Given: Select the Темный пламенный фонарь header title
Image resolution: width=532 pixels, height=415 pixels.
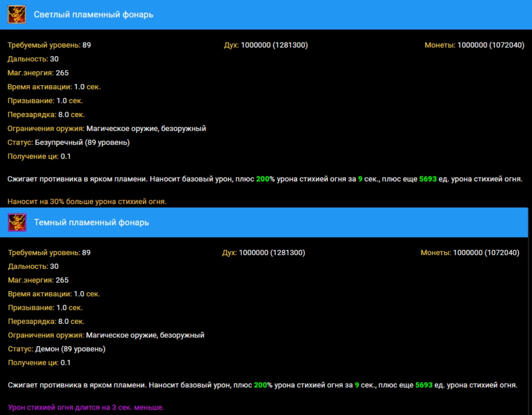Looking at the screenshot, I should (91, 222).
